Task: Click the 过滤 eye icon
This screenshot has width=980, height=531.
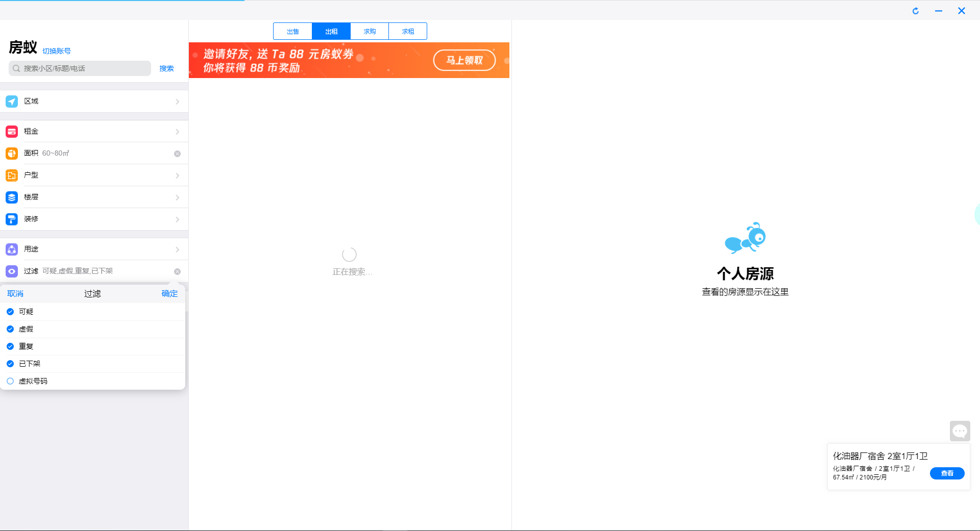Action: coord(12,271)
